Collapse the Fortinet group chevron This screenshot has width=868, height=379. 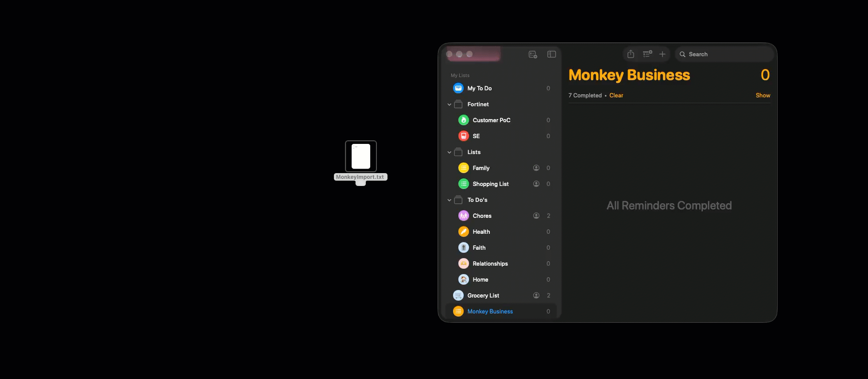(449, 104)
